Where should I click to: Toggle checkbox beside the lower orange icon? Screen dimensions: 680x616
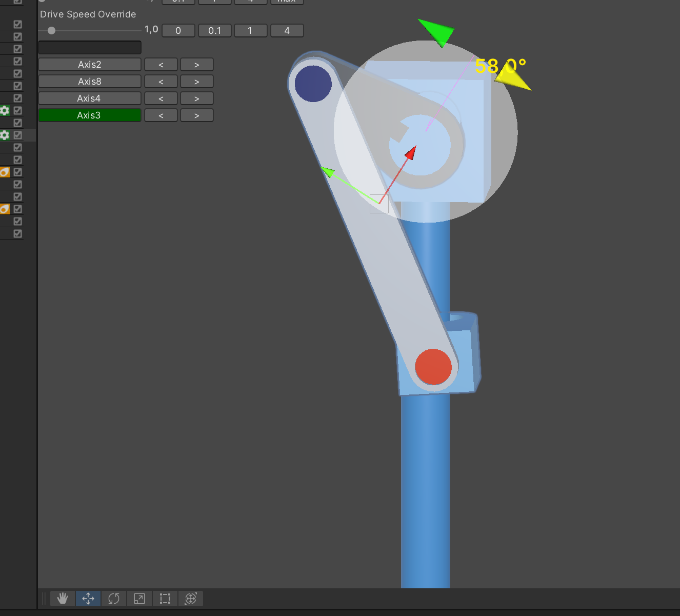[18, 209]
